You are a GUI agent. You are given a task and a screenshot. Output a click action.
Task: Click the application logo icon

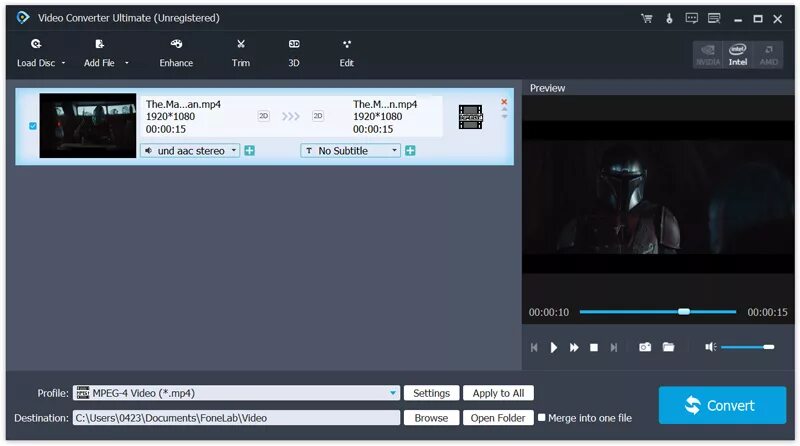[22, 18]
